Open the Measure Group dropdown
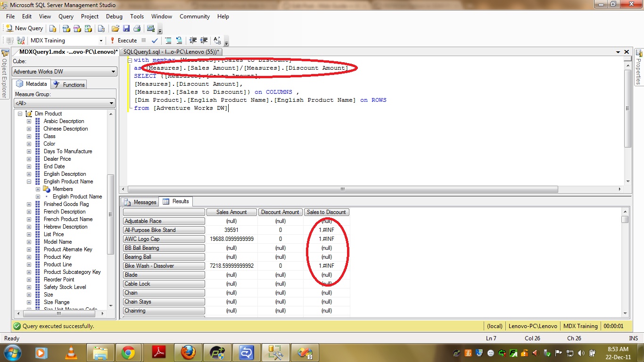This screenshot has height=362, width=644. [x=112, y=103]
